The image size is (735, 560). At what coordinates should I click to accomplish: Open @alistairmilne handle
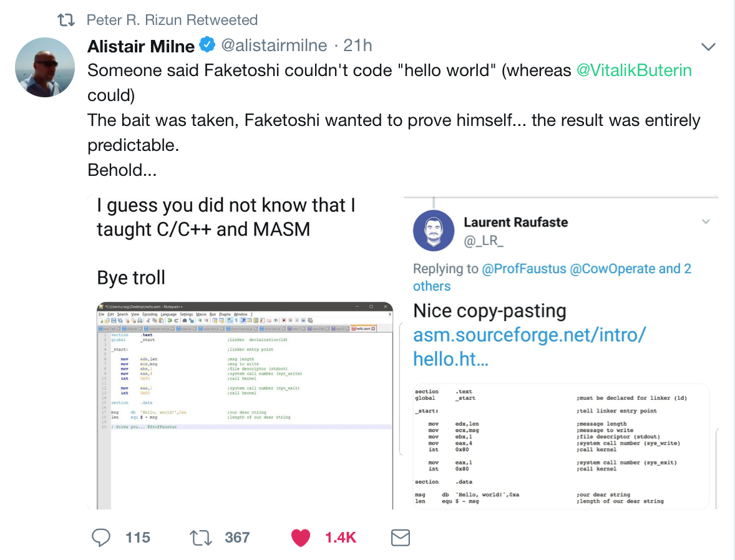[x=274, y=46]
